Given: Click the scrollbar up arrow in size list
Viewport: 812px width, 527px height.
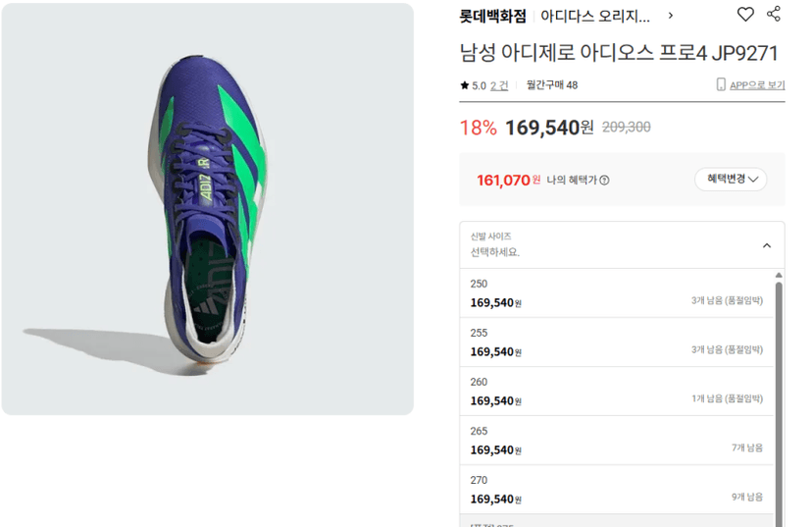Looking at the screenshot, I should coord(779,275).
